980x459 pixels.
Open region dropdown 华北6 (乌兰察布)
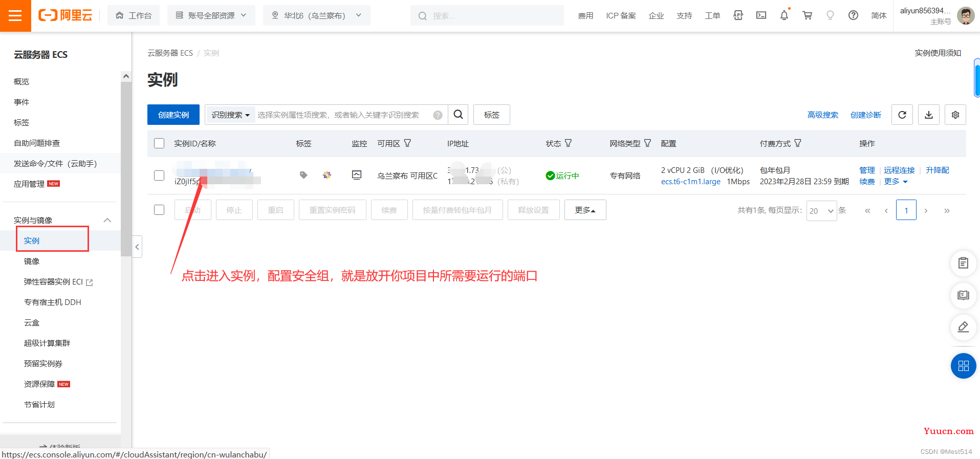pyautogui.click(x=316, y=15)
